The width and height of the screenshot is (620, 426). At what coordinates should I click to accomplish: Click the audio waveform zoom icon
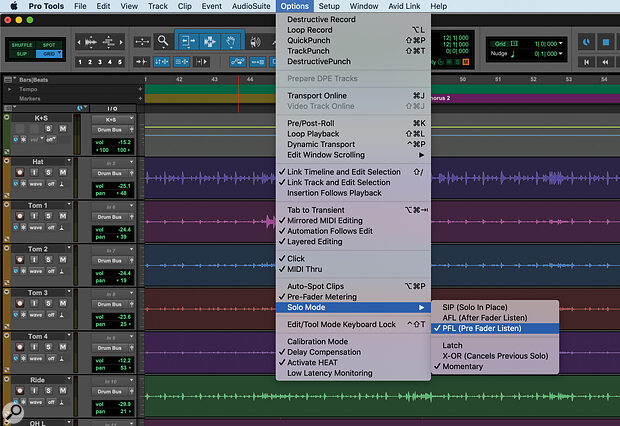(x=91, y=42)
